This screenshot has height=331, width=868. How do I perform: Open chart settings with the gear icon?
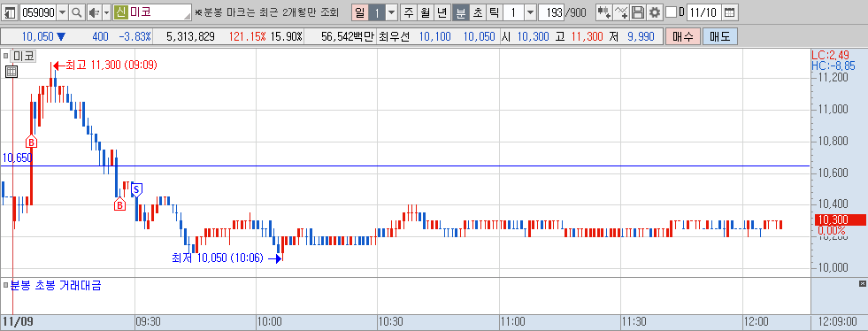(x=655, y=12)
